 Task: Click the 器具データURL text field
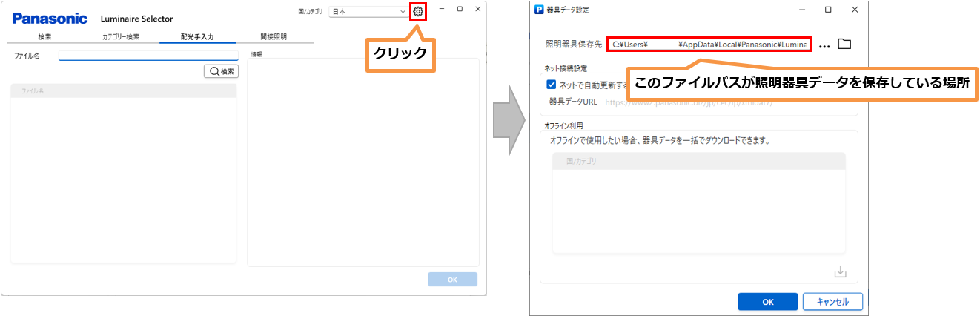pos(726,102)
